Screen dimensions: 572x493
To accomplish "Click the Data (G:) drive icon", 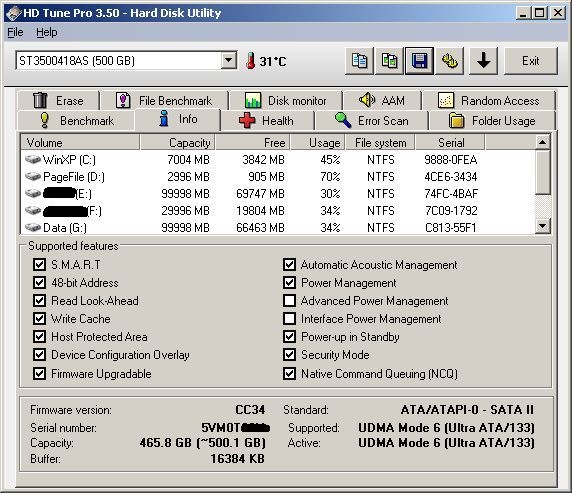I will coord(33,228).
